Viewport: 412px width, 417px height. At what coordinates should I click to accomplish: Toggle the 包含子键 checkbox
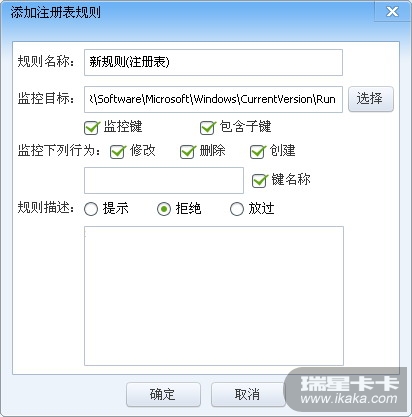[x=207, y=127]
